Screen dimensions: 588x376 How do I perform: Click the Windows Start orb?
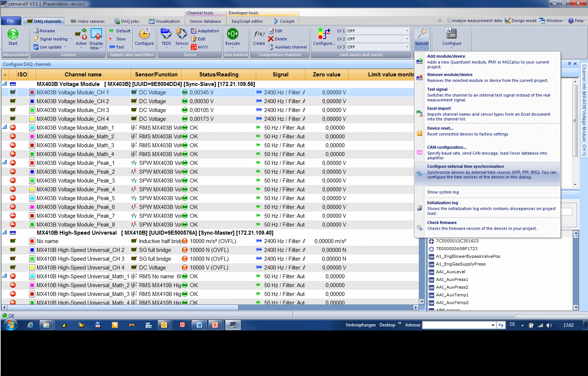(x=10, y=325)
